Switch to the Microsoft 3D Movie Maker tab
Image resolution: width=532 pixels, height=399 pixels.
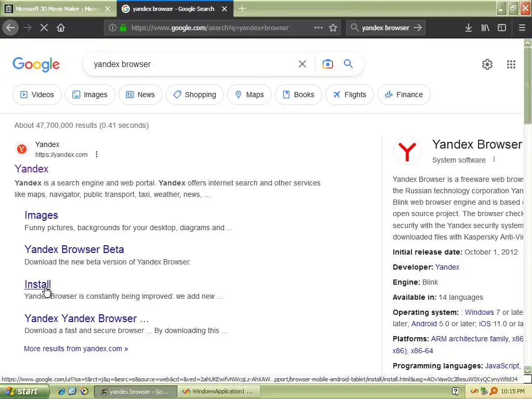pos(57,9)
